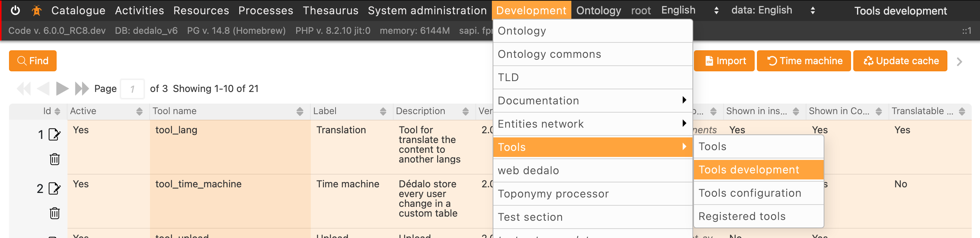Open the Activities menu
Image resolution: width=980 pixels, height=238 pixels.
[x=139, y=10]
